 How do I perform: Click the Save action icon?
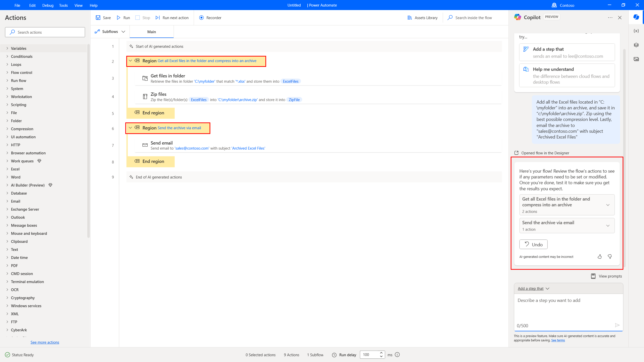[98, 18]
